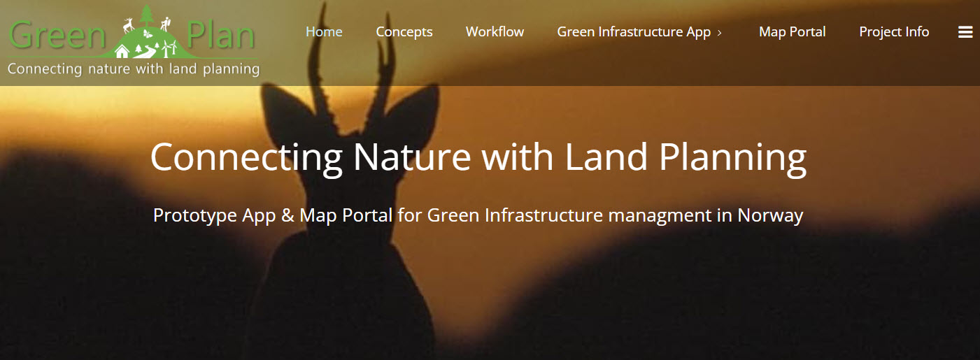Expand the Green Infrastructure App submenu arrow
The width and height of the screenshot is (980, 360).
720,33
